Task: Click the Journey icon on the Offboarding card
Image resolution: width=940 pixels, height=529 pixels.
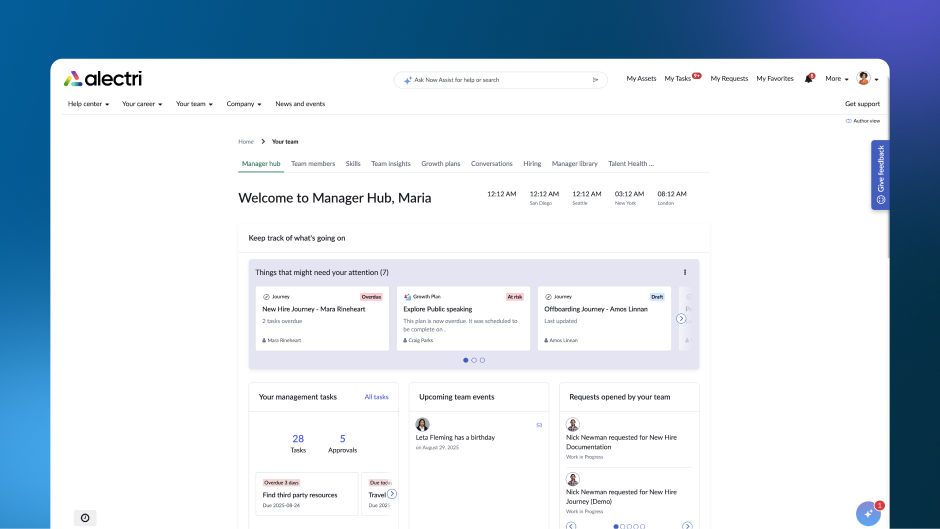Action: point(548,297)
